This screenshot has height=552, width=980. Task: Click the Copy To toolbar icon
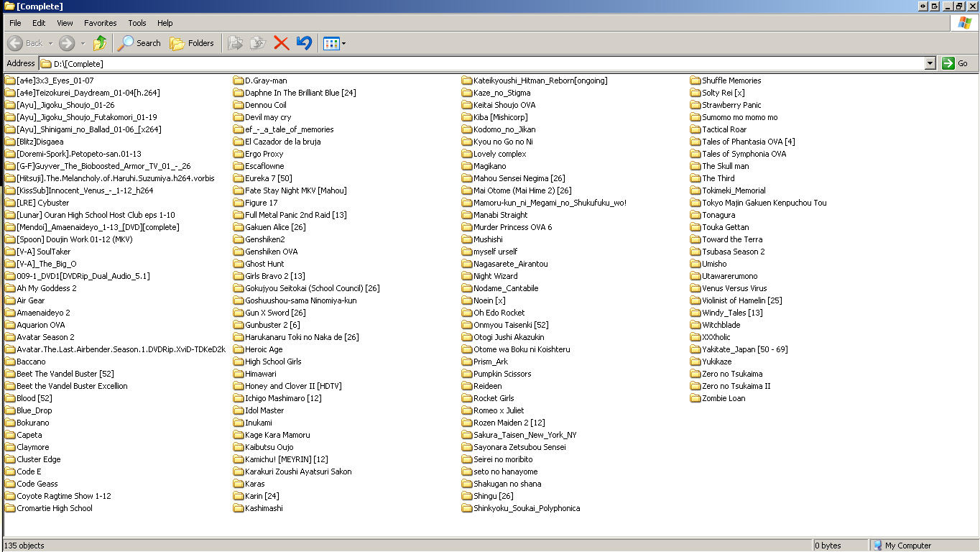coord(258,43)
